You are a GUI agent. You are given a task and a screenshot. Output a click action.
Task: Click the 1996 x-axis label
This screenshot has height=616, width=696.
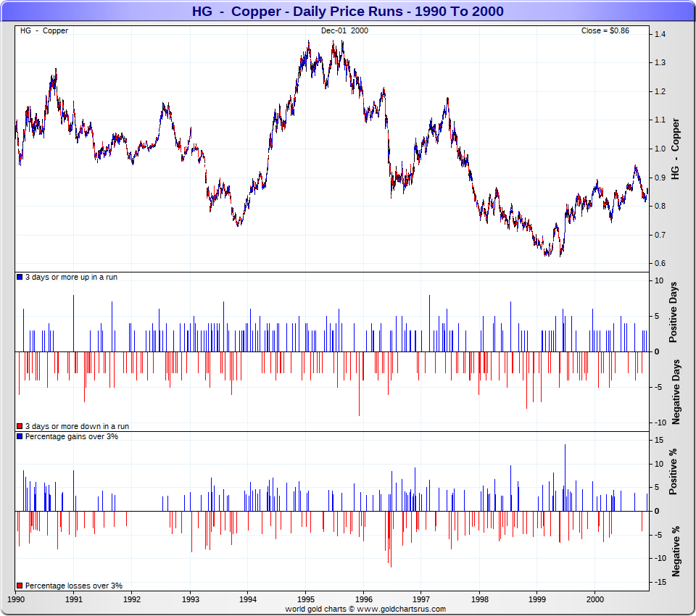pos(363,599)
